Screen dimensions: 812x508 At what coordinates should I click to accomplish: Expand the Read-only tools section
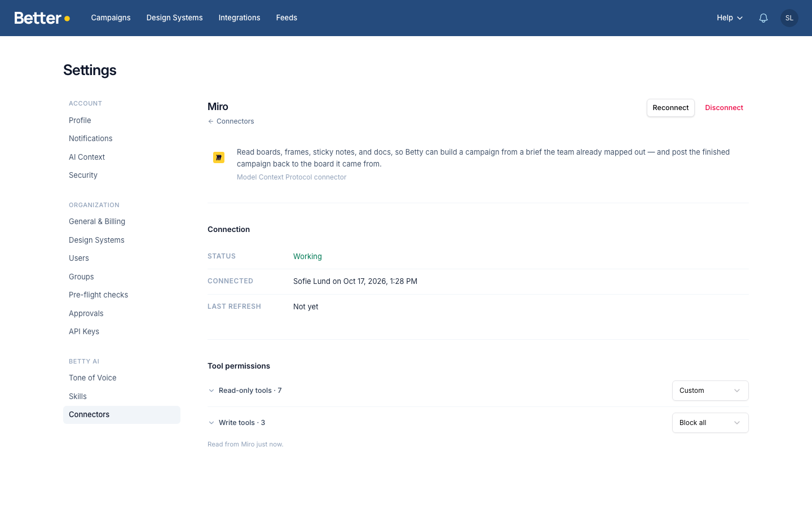pos(245,391)
